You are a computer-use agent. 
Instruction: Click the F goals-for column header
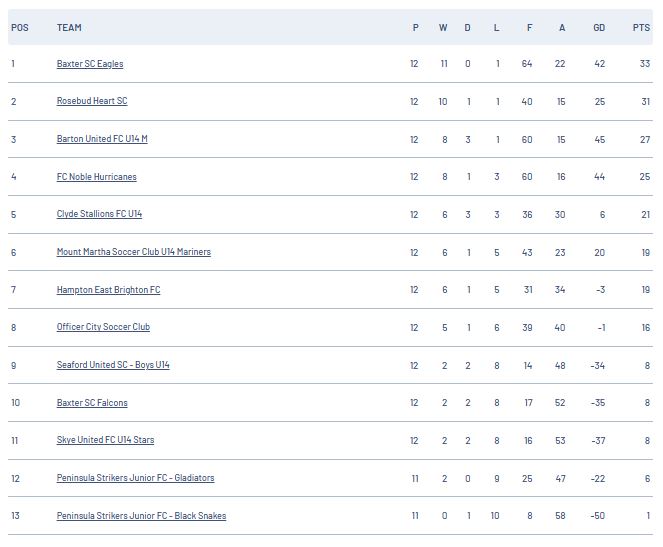coord(529,28)
